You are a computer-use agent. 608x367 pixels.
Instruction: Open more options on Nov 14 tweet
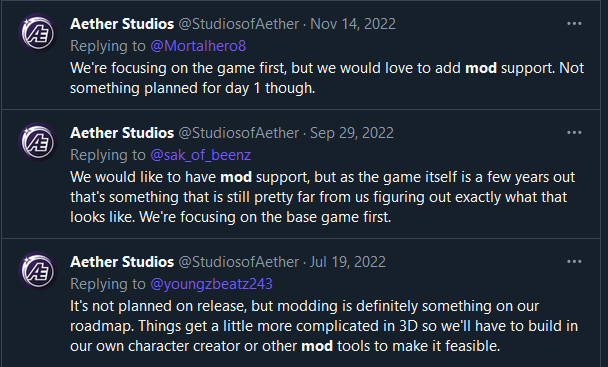pos(574,24)
